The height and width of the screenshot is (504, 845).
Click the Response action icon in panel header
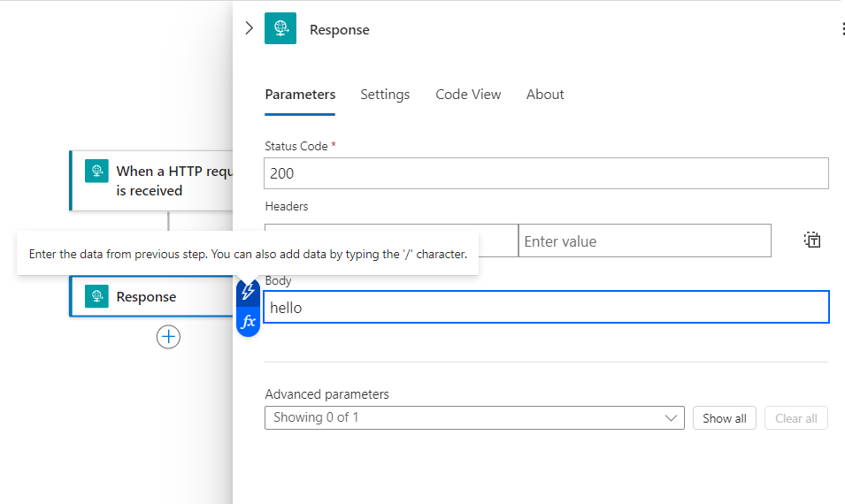[x=280, y=29]
